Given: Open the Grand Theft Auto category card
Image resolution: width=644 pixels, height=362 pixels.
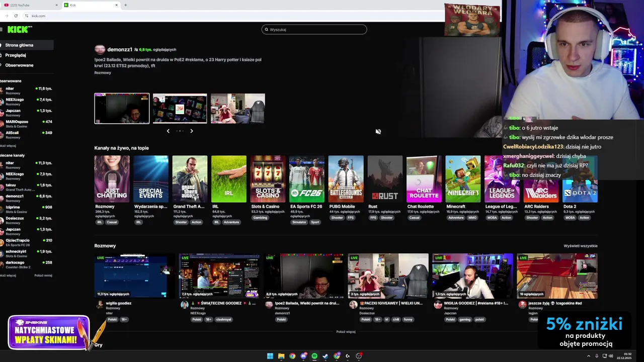Looking at the screenshot, I should click(x=190, y=179).
